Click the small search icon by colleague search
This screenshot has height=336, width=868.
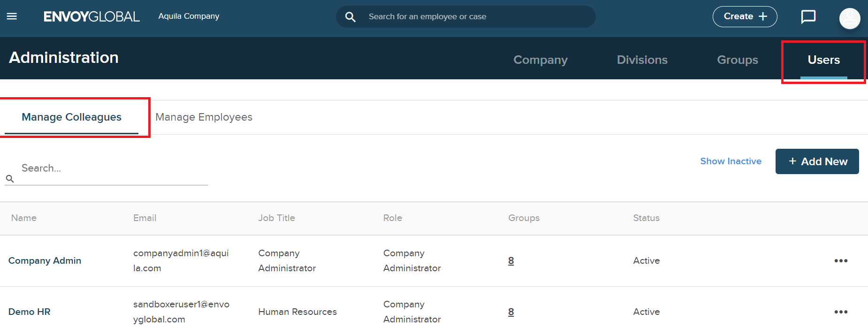10,179
